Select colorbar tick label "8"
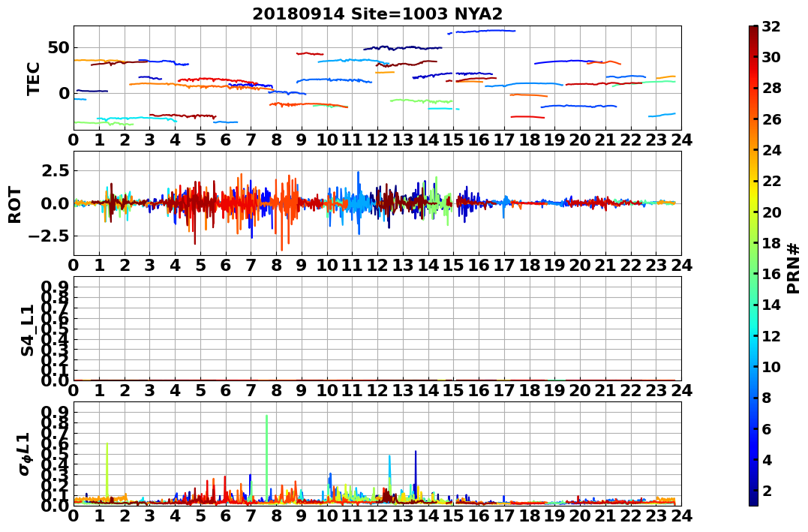 [x=767, y=398]
